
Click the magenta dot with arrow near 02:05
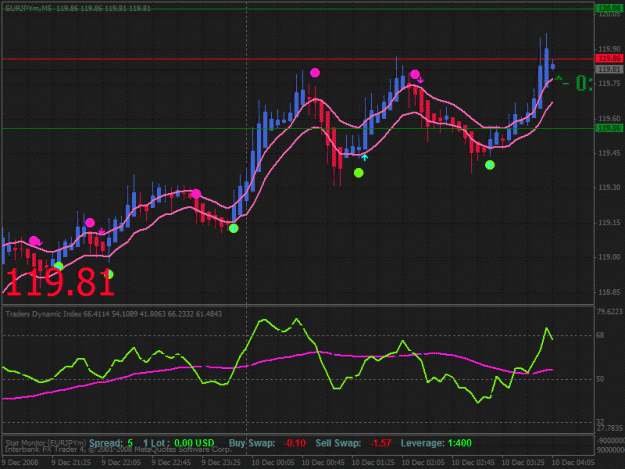[415, 74]
